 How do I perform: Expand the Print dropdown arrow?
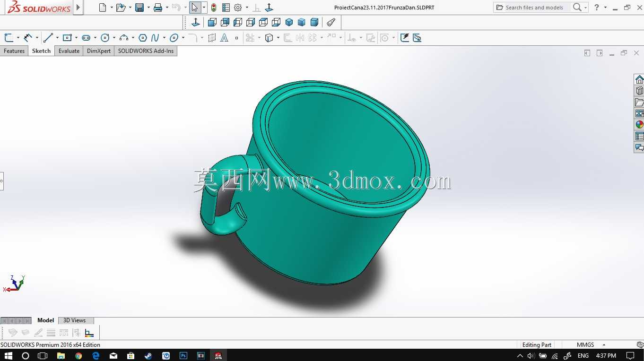tap(167, 8)
